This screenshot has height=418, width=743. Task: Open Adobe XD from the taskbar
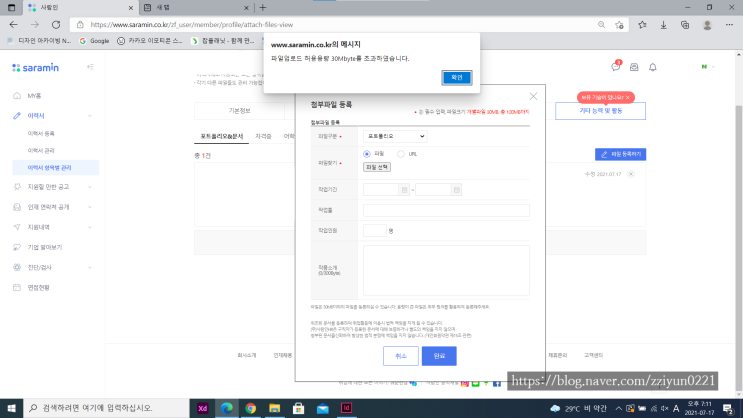202,408
